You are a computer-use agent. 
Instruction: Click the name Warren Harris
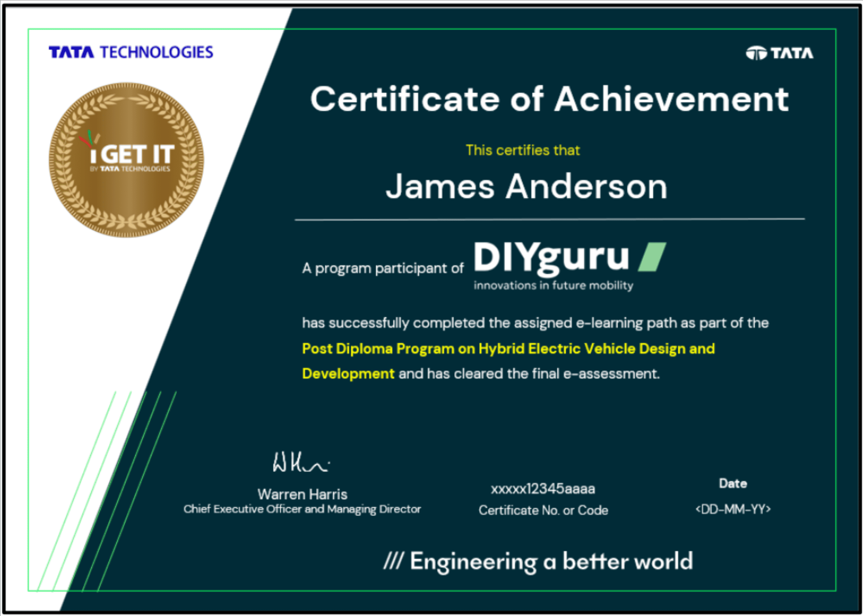302,494
